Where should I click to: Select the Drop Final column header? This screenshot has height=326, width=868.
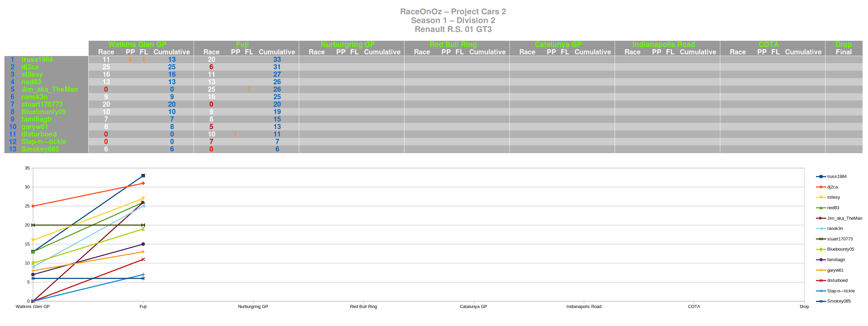click(x=844, y=48)
